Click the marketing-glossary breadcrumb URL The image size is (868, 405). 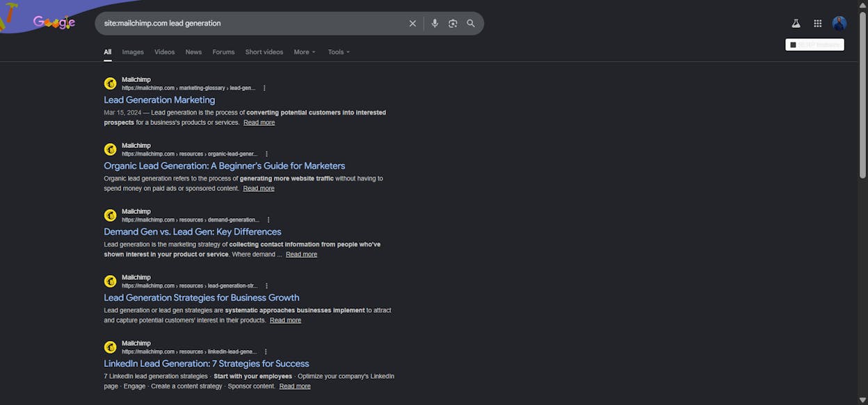188,88
